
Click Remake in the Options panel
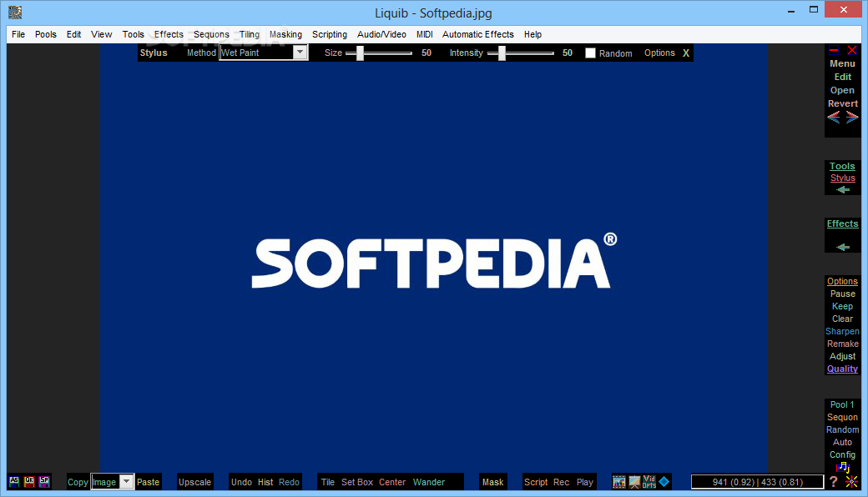click(x=842, y=344)
